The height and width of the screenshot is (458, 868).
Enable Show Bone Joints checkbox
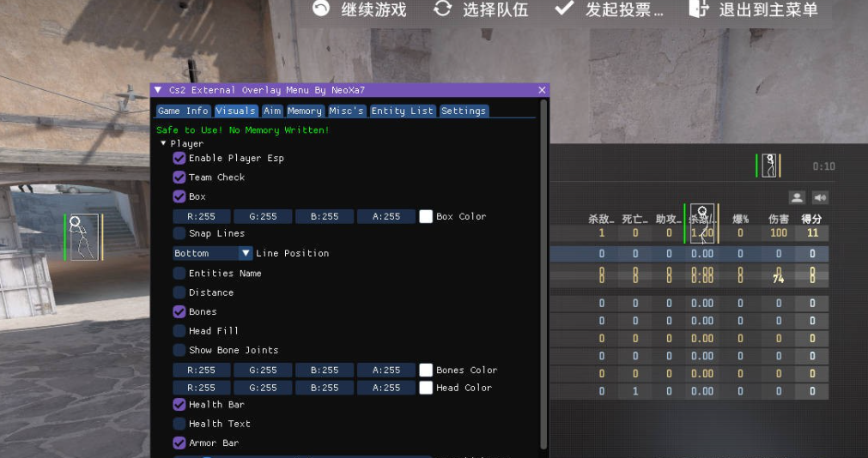(179, 350)
